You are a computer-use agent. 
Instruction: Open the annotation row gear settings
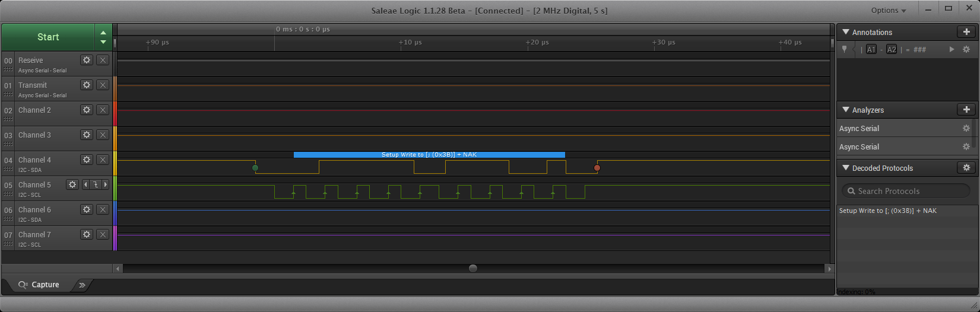(x=966, y=50)
